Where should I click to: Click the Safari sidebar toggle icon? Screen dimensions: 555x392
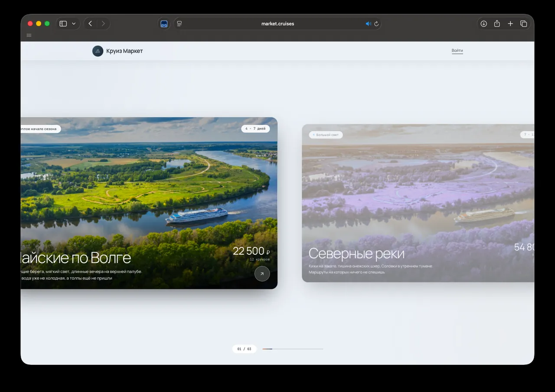pyautogui.click(x=63, y=24)
